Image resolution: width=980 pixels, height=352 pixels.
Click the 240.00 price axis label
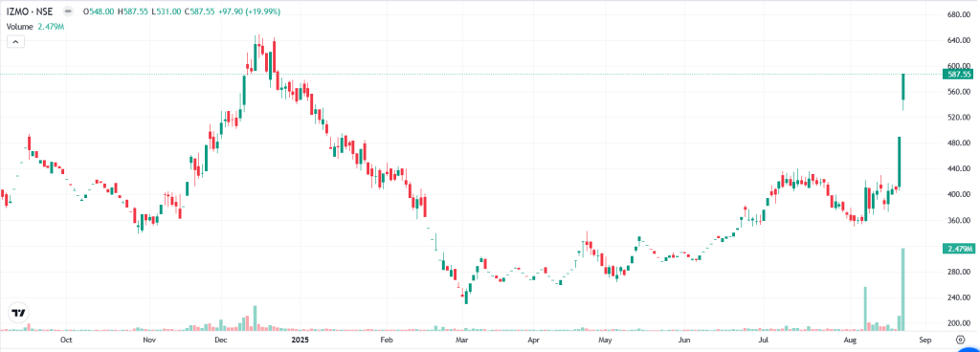959,297
